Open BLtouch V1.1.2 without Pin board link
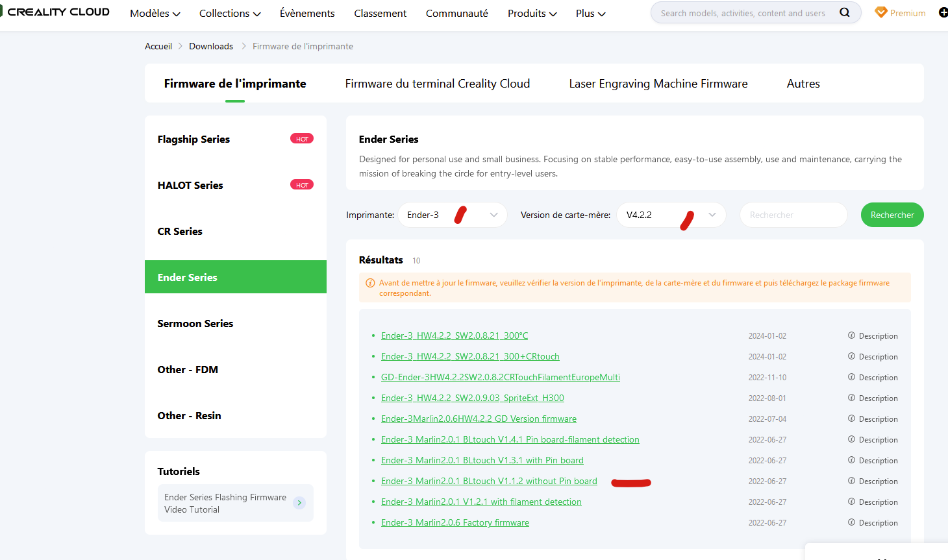948x560 pixels. coord(489,481)
